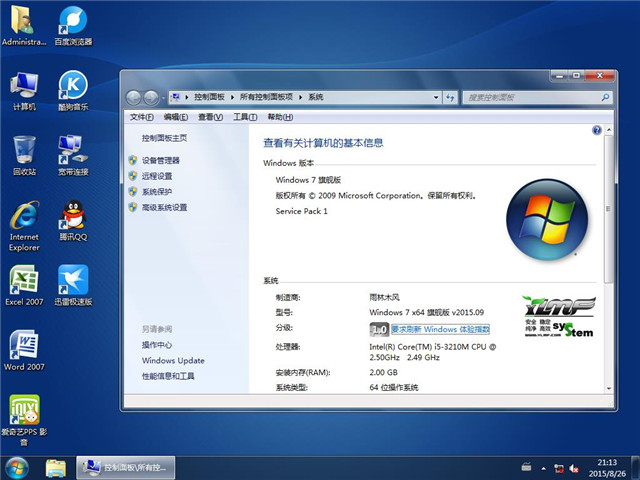Screen dimensions: 640x480
Task: Click the Windows Start orb
Action: pyautogui.click(x=17, y=468)
